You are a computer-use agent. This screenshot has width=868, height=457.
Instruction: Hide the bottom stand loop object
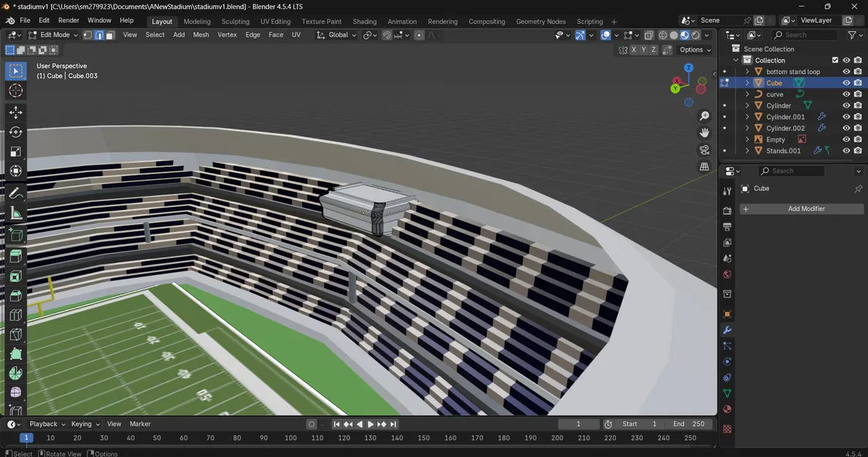pos(846,72)
